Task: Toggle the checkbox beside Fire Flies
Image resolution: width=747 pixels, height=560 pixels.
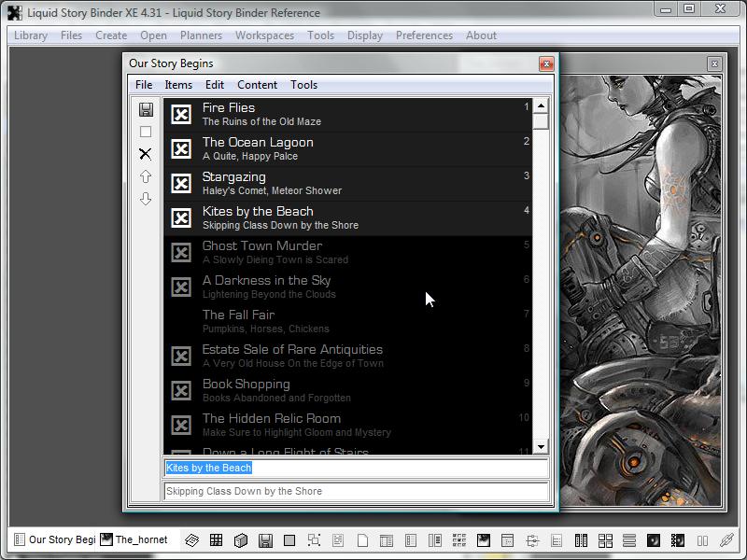Action: tap(181, 115)
